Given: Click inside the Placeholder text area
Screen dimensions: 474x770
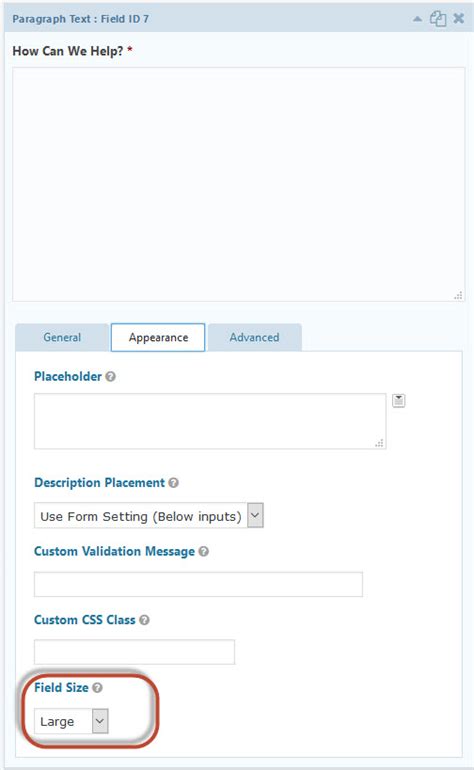Looking at the screenshot, I should 210,421.
